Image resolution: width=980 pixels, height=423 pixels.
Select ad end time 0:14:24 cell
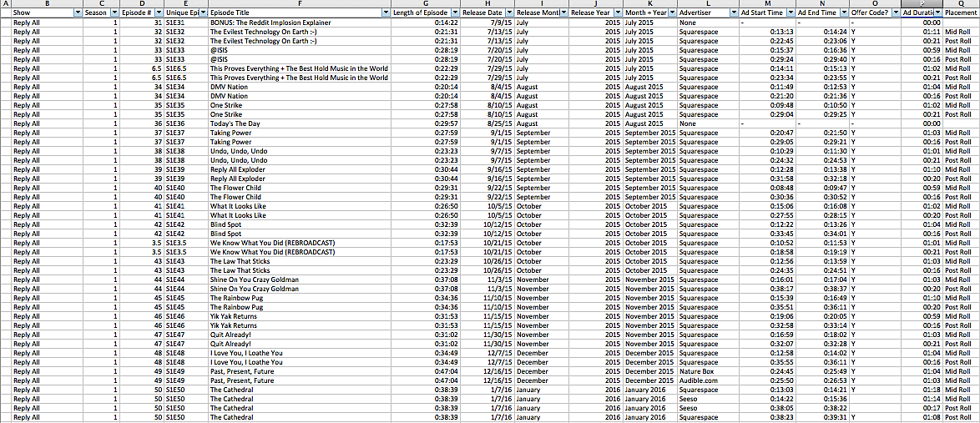click(822, 31)
